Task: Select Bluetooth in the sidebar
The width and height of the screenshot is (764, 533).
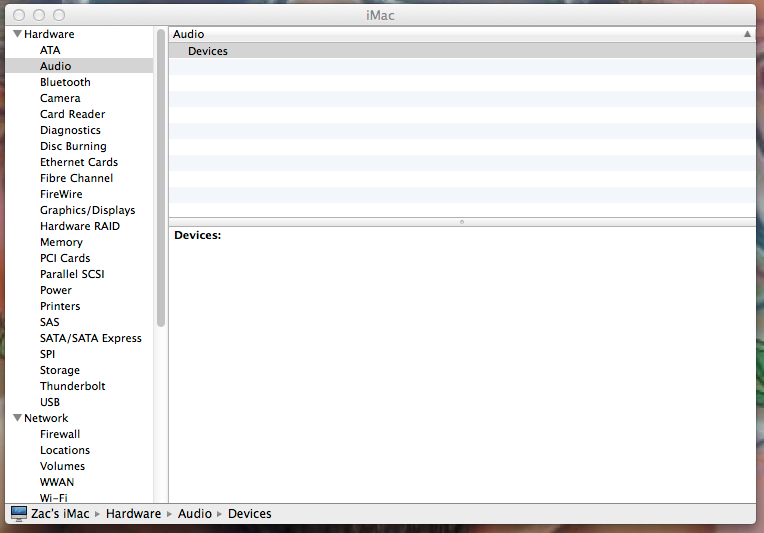Action: click(x=65, y=82)
